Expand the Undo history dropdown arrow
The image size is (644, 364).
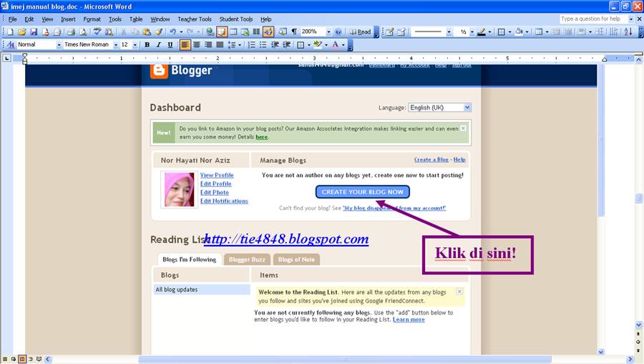[x=181, y=32]
